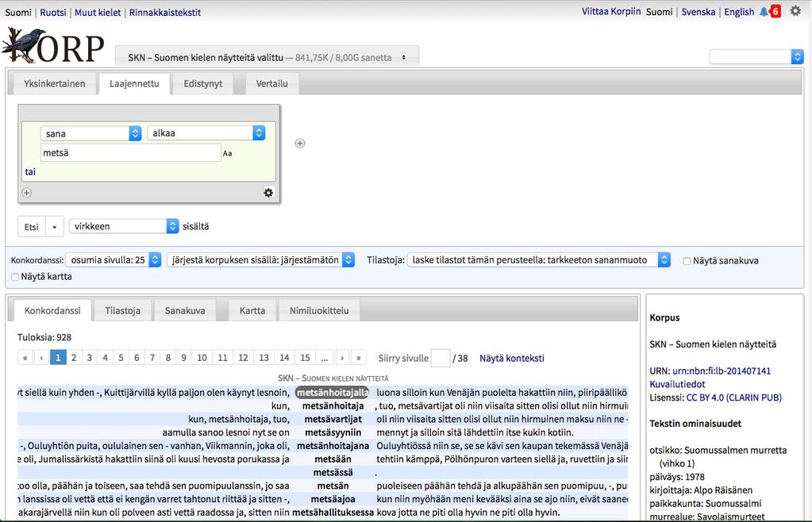Open the Sanakuva results tab

coord(185,310)
